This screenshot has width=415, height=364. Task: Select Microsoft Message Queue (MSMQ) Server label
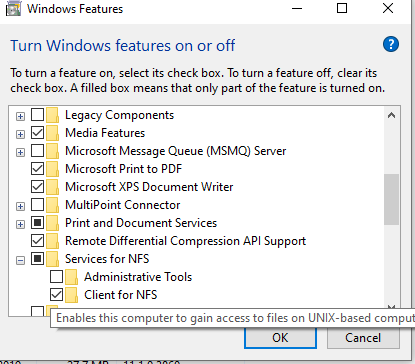click(176, 151)
